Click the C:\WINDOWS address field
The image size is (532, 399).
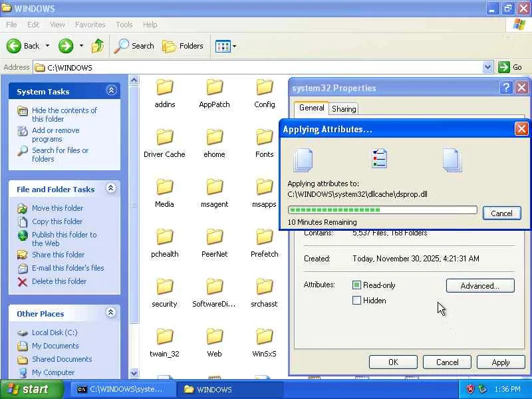[258, 68]
